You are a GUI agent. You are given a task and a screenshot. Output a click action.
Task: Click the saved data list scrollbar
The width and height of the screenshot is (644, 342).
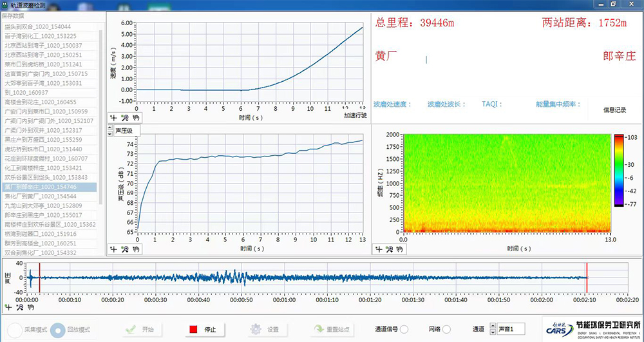(x=100, y=117)
